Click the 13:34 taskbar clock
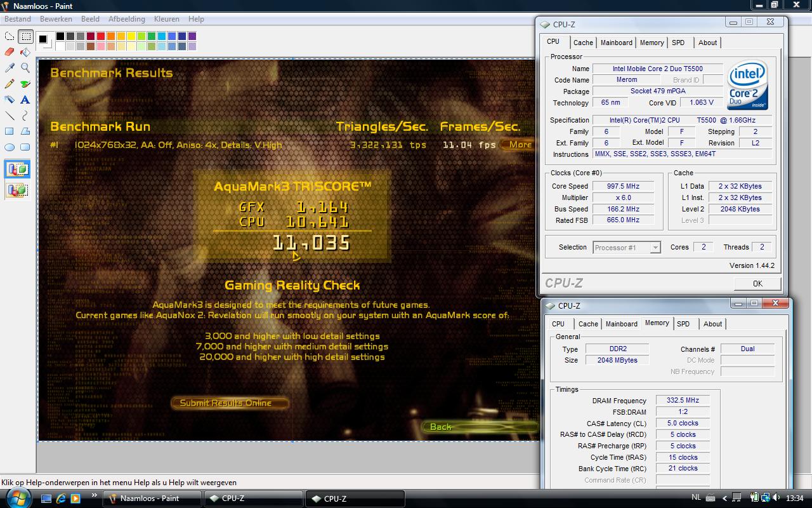The image size is (812, 508). click(794, 498)
